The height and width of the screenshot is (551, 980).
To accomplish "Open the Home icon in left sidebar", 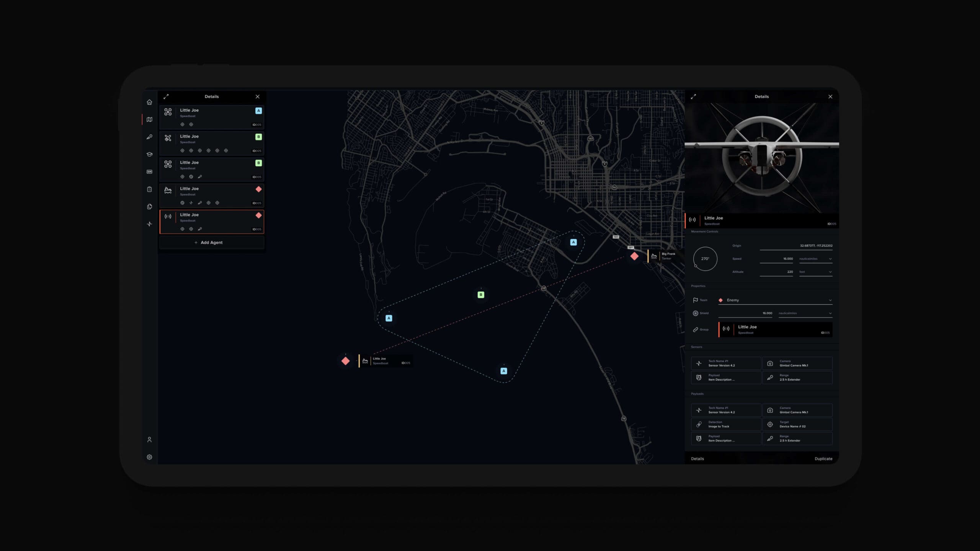I will (x=149, y=102).
